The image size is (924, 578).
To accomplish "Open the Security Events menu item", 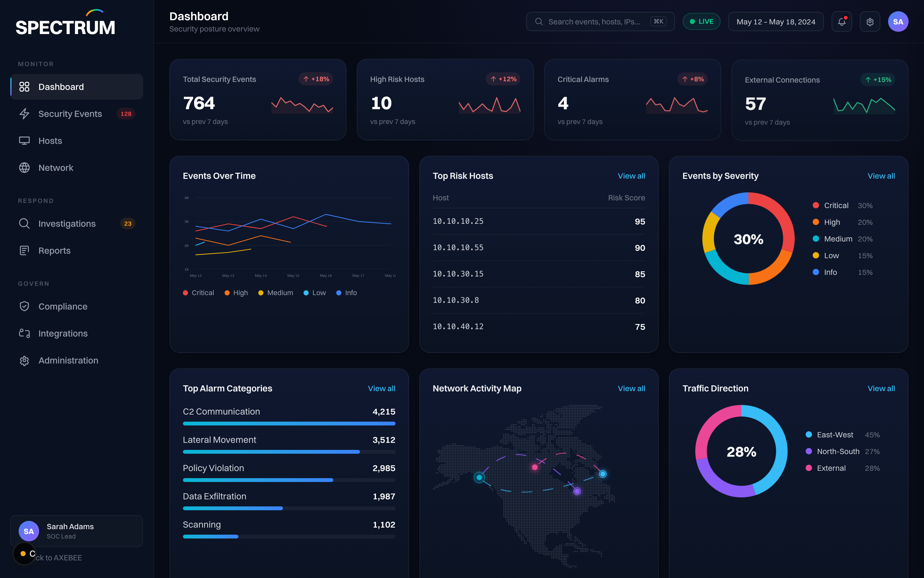I will point(77,114).
